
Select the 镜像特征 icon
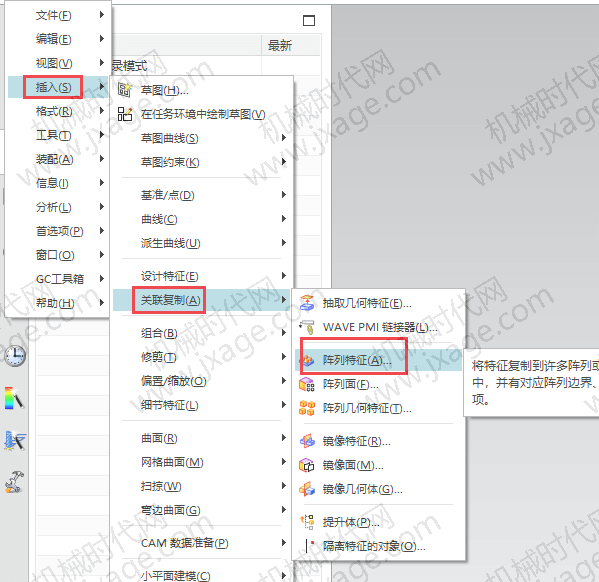click(307, 441)
